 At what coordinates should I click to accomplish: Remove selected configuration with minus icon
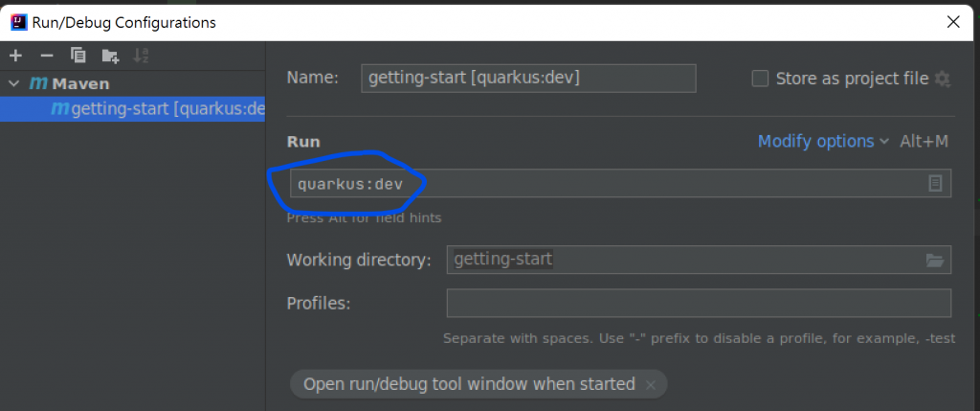[x=47, y=56]
